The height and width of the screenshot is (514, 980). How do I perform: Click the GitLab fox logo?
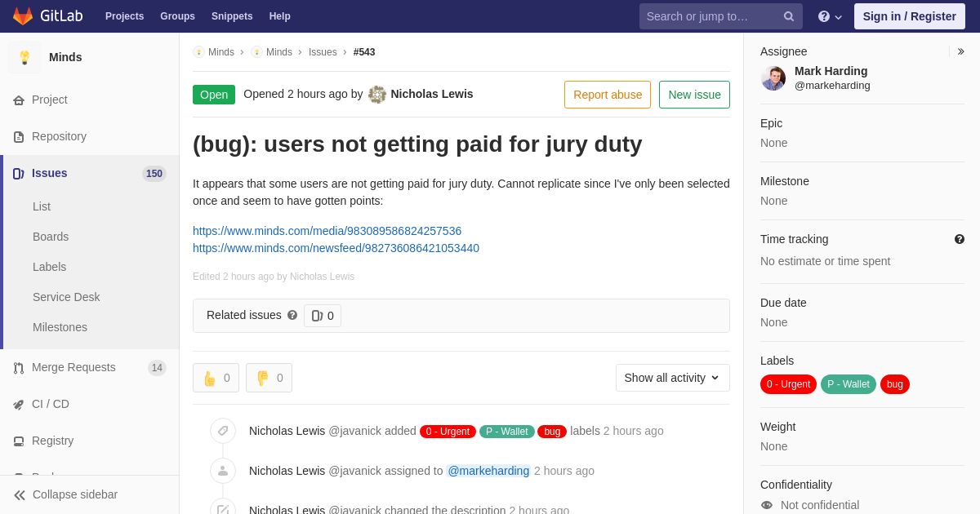coord(23,16)
